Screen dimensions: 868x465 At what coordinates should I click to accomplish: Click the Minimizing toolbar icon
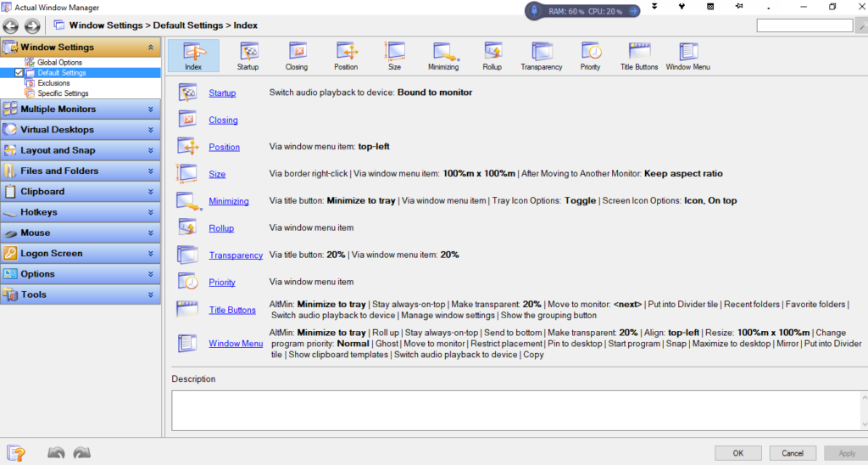click(442, 55)
